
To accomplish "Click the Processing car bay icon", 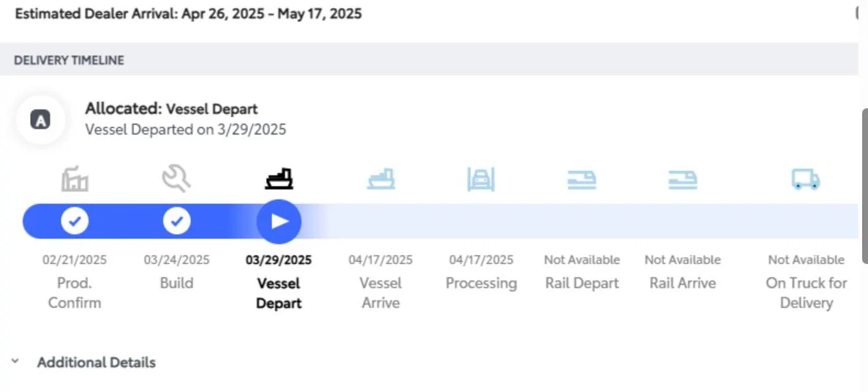I will click(481, 179).
